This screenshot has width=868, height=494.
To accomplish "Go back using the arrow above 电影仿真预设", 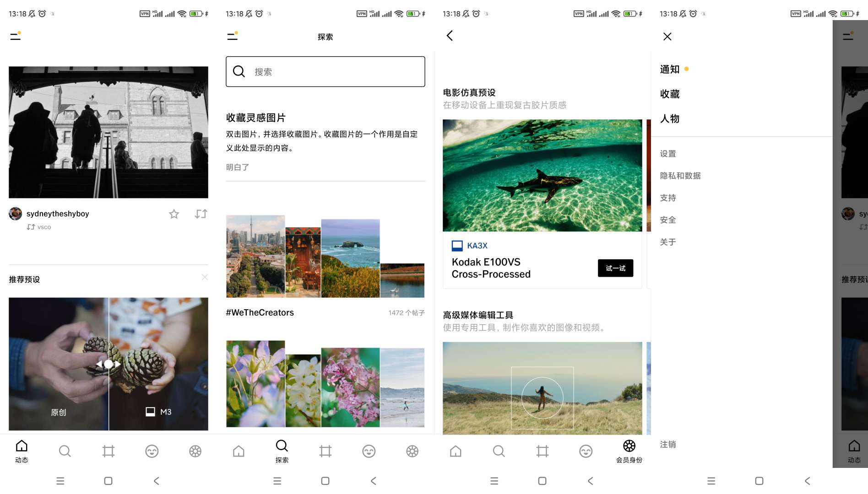I will coord(450,36).
